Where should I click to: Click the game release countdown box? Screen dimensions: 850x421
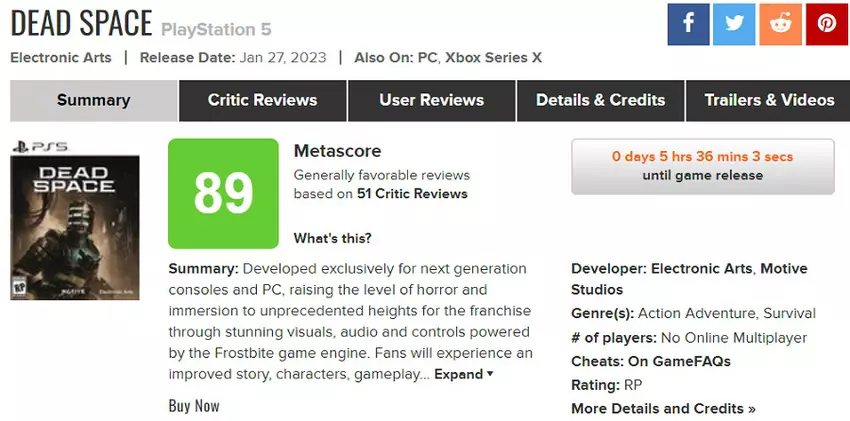(702, 166)
